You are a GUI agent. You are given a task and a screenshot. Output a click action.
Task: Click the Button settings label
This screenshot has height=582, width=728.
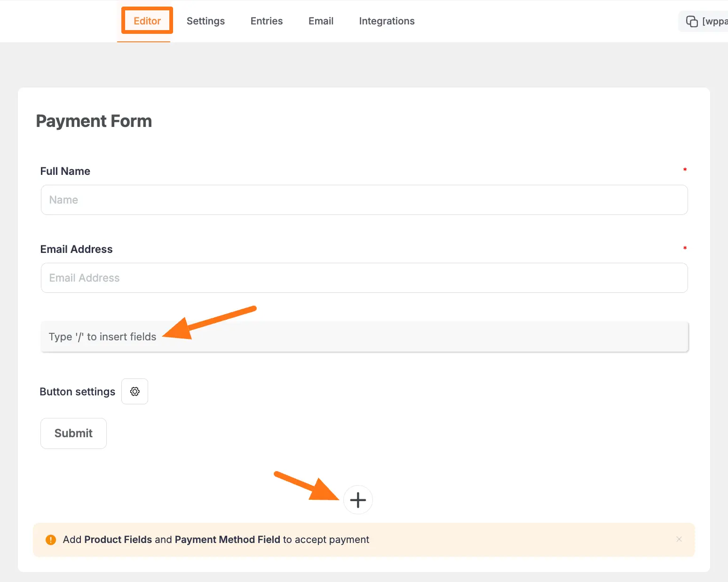[77, 391]
